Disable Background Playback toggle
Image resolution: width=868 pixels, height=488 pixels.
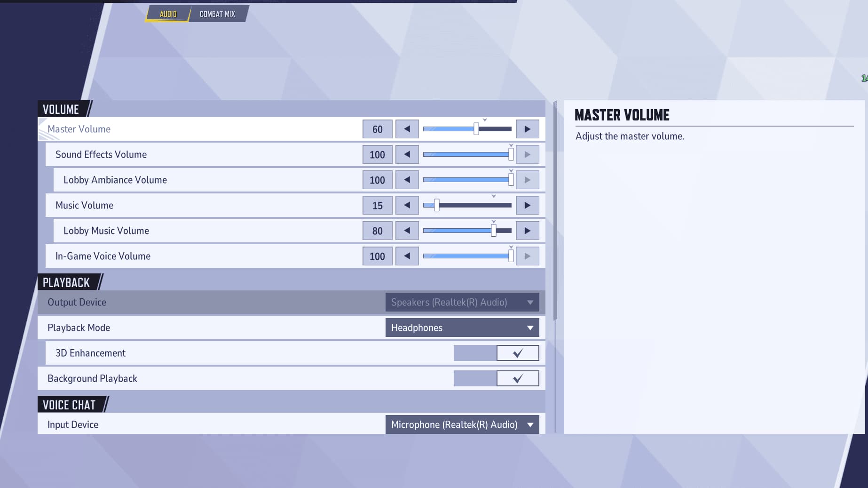[x=517, y=378]
